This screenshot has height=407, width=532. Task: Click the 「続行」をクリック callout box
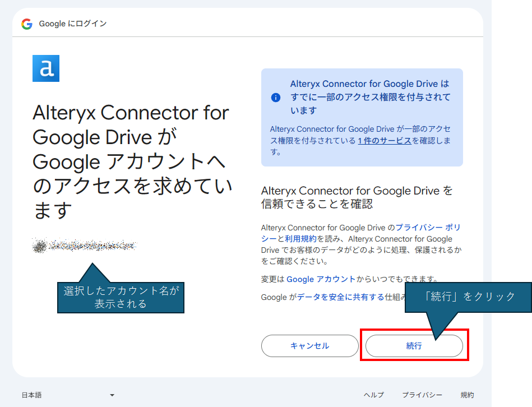click(468, 297)
